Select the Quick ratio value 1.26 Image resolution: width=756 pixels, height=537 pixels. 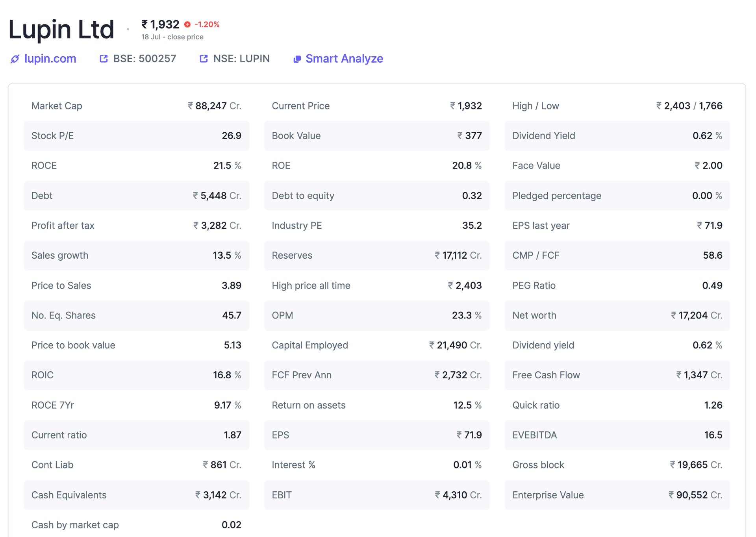[713, 405]
